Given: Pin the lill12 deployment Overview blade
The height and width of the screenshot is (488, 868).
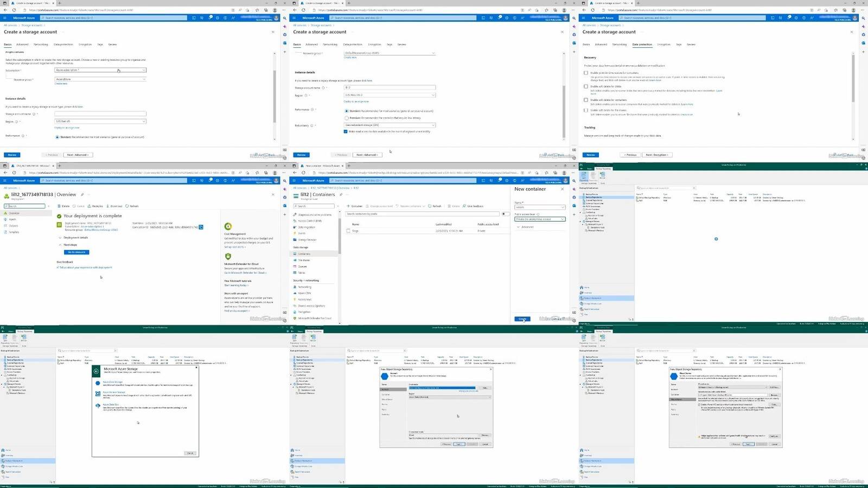Looking at the screenshot, I should pyautogui.click(x=82, y=194).
